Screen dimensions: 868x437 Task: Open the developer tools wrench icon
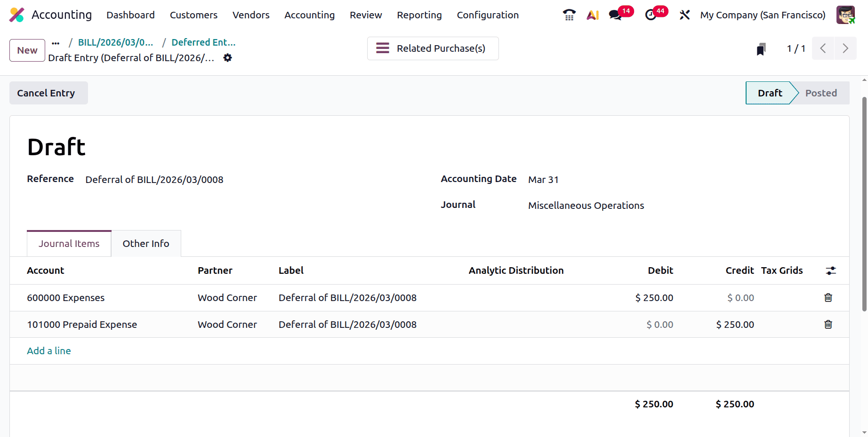tap(684, 15)
